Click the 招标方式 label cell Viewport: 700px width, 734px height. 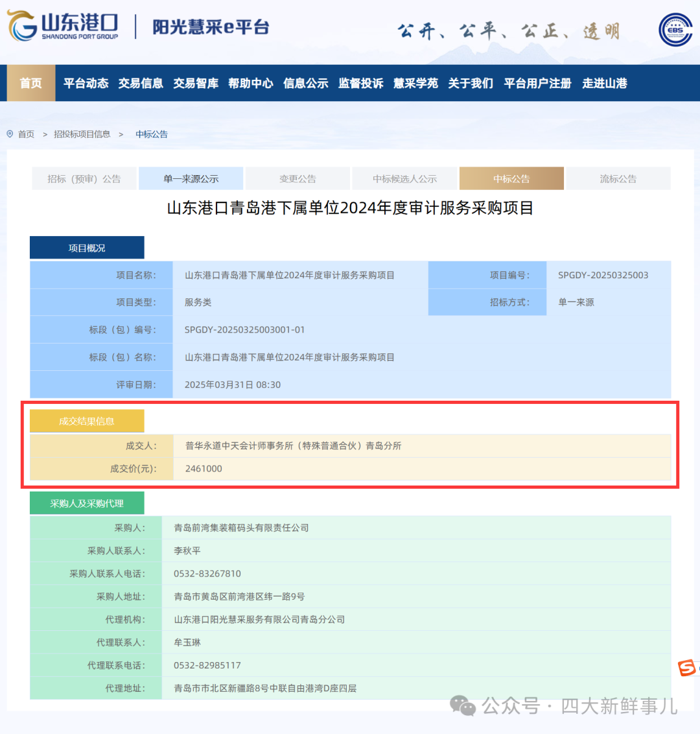487,302
